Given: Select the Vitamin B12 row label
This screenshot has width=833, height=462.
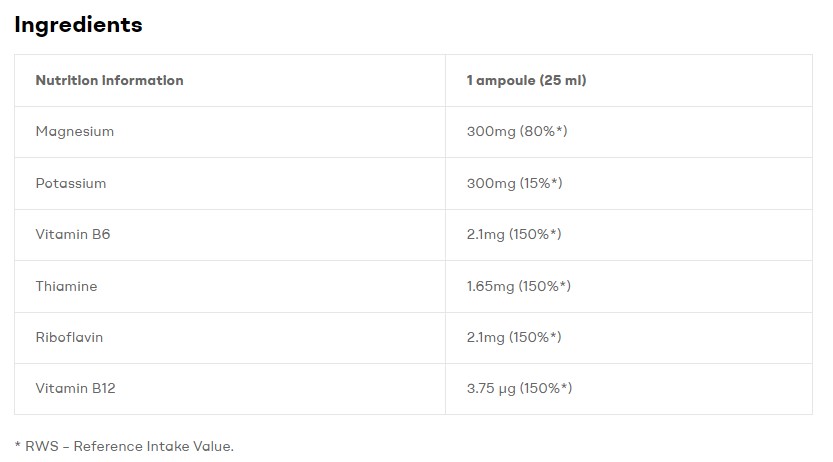Looking at the screenshot, I should [x=75, y=388].
